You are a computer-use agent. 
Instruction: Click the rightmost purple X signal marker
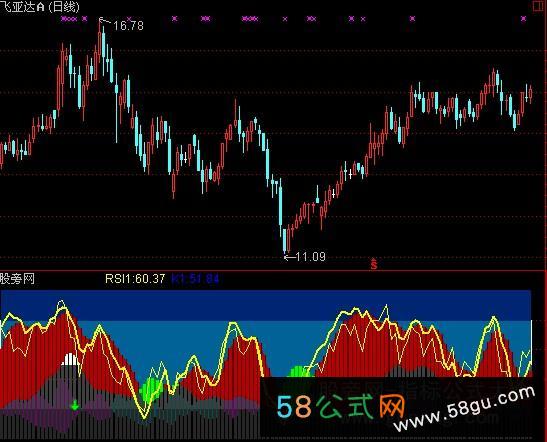(523, 19)
